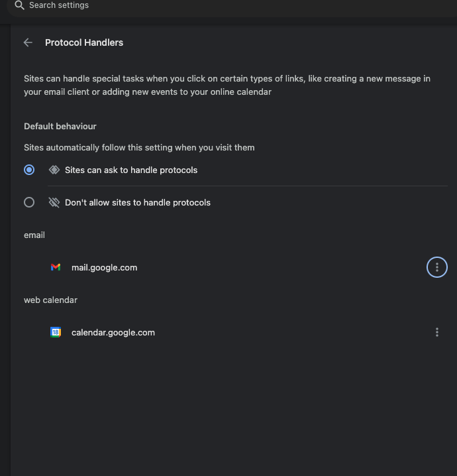Click the Google Calendar icon
This screenshot has width=457, height=476.
(56, 332)
